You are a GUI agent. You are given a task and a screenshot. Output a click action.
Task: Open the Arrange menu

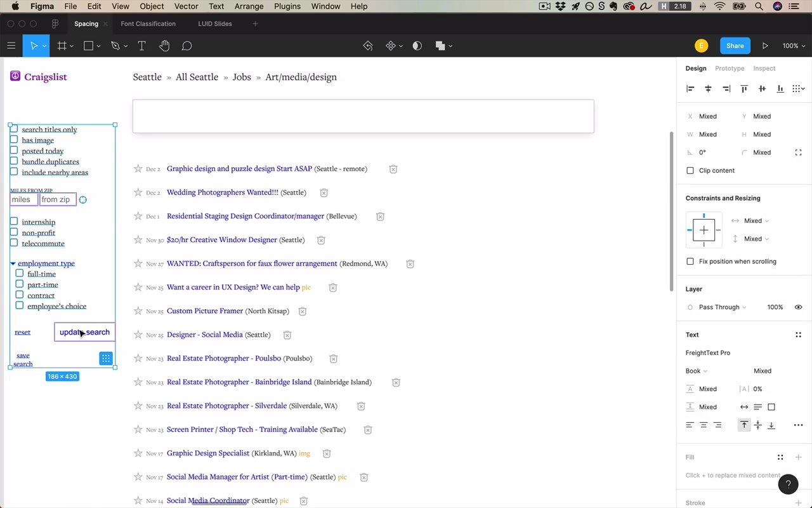tap(249, 6)
